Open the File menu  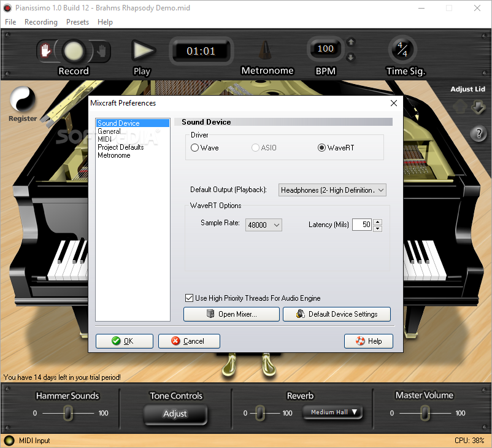(x=10, y=22)
